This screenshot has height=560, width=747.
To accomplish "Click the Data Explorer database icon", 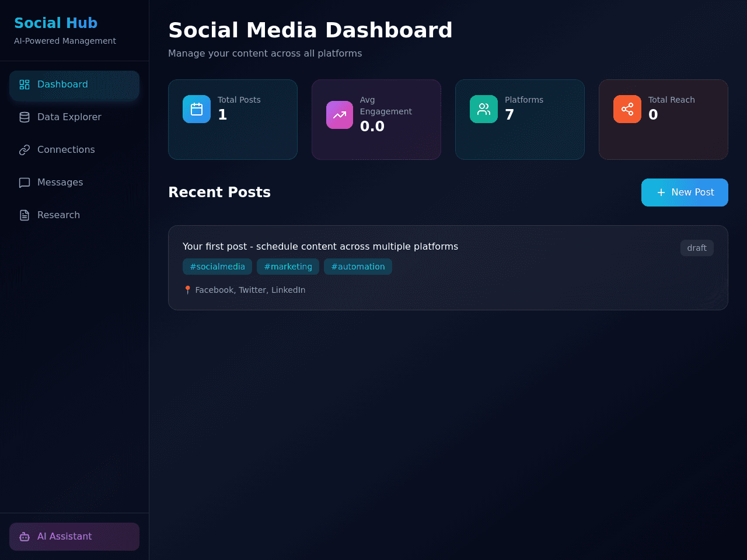I will pyautogui.click(x=25, y=117).
